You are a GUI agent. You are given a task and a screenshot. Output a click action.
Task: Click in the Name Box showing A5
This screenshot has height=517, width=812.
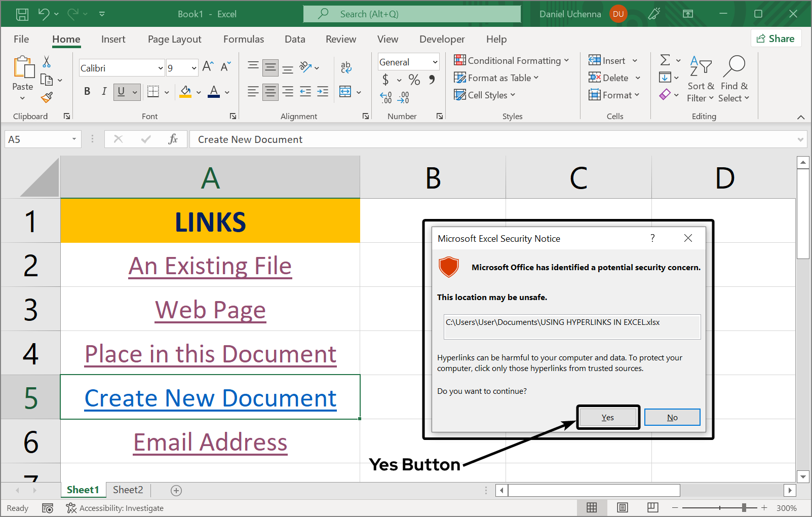pyautogui.click(x=38, y=139)
